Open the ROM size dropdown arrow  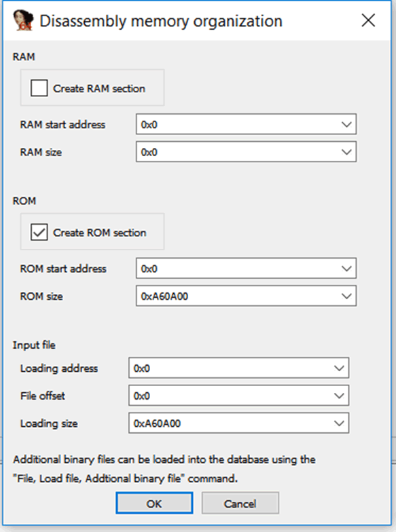pos(346,296)
